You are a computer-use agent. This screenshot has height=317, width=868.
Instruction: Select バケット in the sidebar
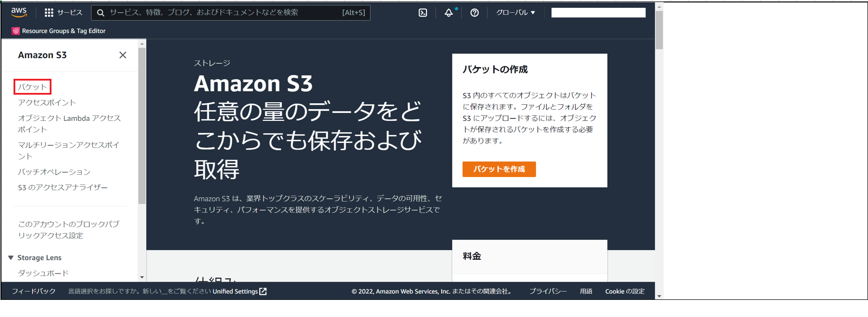tap(33, 87)
